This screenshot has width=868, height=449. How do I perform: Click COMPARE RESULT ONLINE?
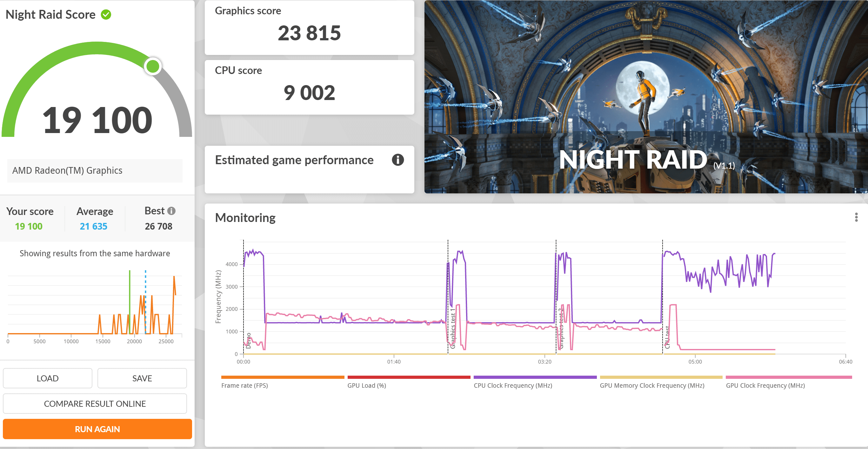coord(95,404)
